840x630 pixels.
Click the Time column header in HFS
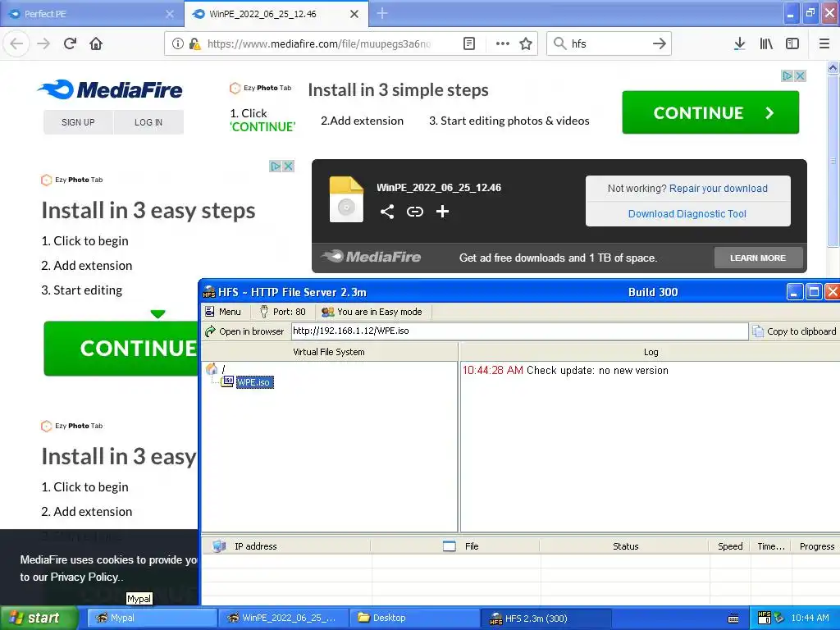[x=771, y=546]
